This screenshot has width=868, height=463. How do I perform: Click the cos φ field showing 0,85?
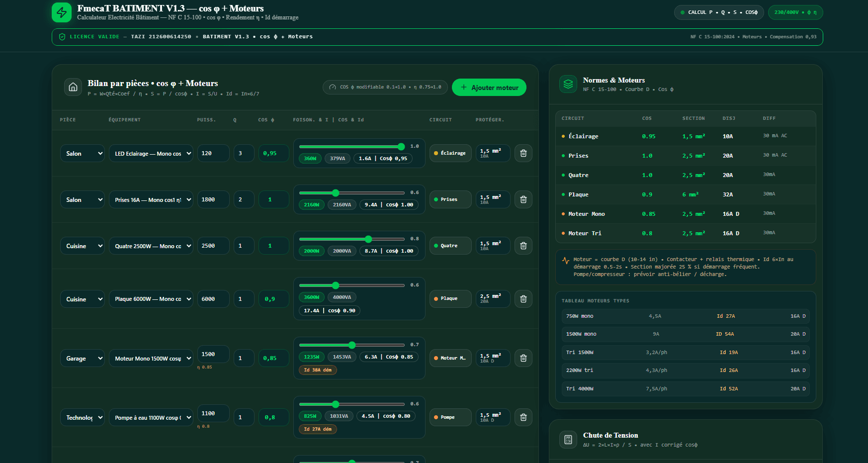(274, 358)
